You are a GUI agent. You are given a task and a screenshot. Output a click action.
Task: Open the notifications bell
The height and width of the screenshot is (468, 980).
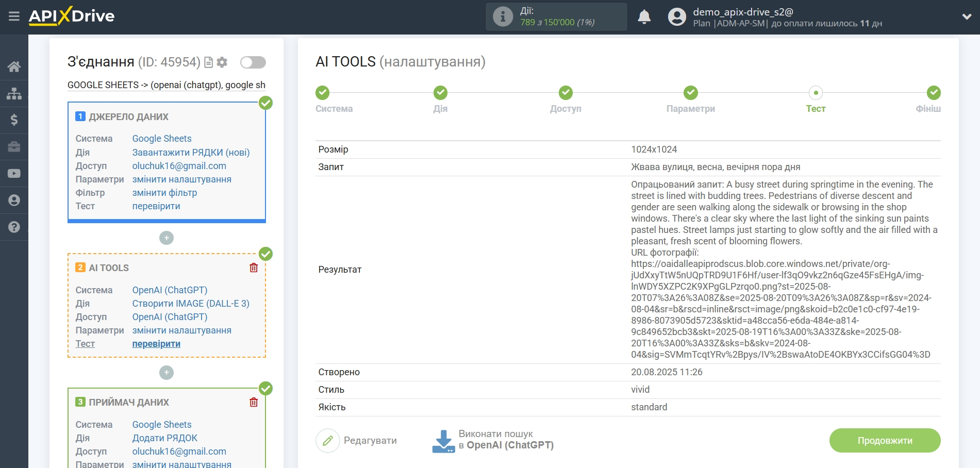644,17
